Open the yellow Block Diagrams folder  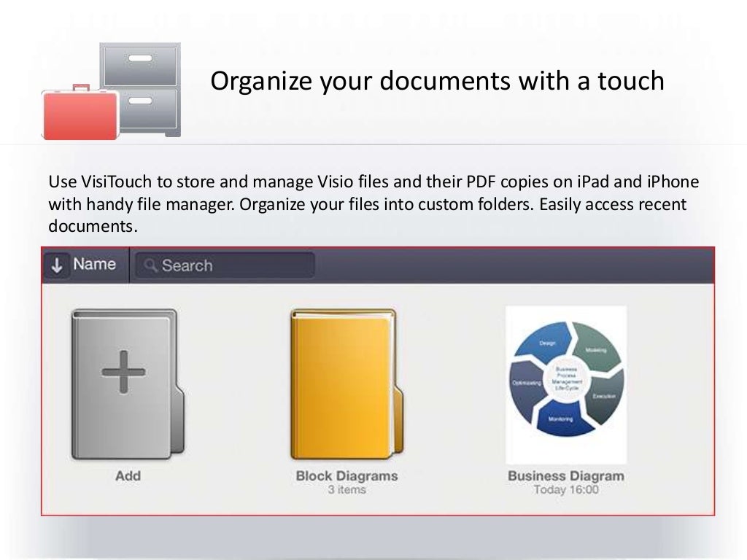347,384
